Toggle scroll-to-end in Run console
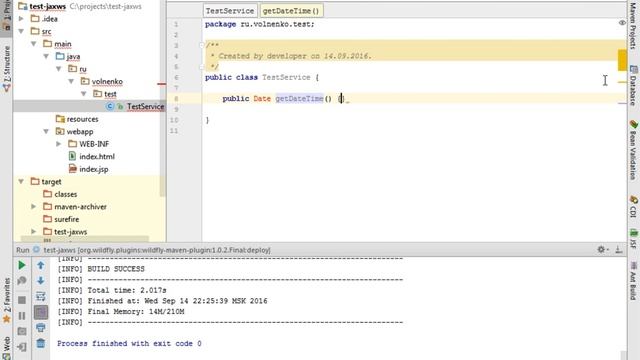640x360 pixels. (41, 312)
